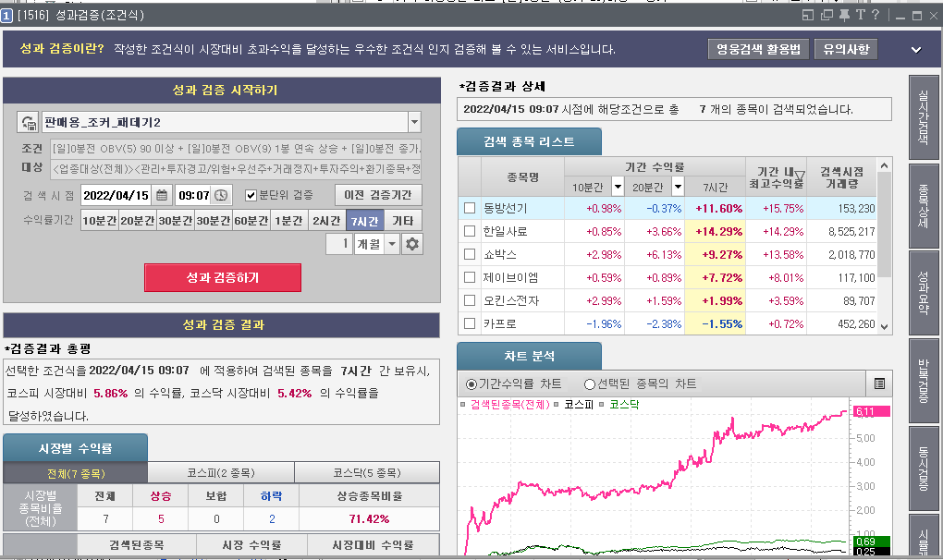This screenshot has width=943, height=560.
Task: Click the filter funnel icon in 기간 내 최고수익률 header
Action: coord(800,177)
